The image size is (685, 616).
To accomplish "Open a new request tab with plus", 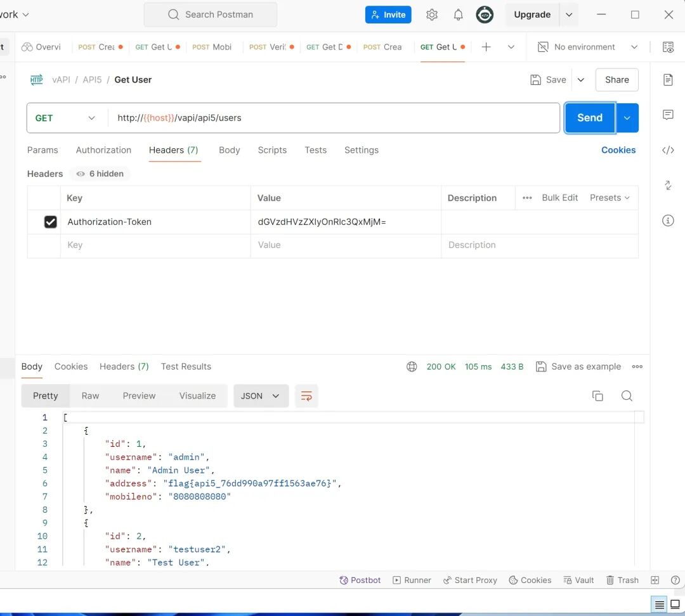I will pos(486,47).
